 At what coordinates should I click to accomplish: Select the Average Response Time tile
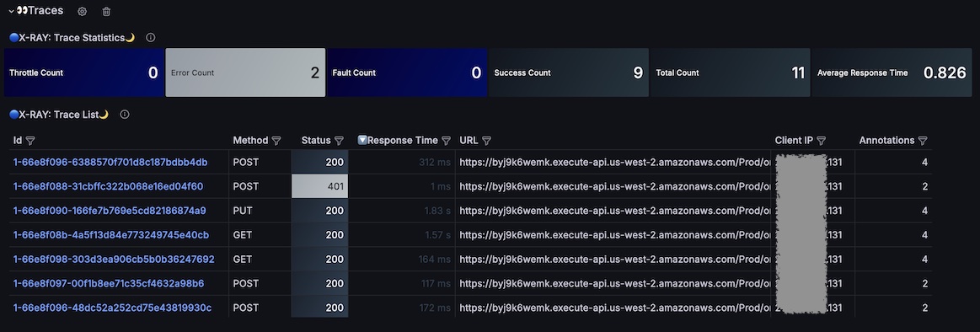coord(892,72)
